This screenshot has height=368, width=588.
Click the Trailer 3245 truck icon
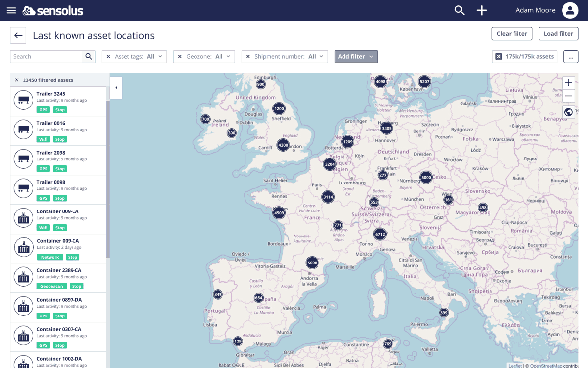(23, 100)
